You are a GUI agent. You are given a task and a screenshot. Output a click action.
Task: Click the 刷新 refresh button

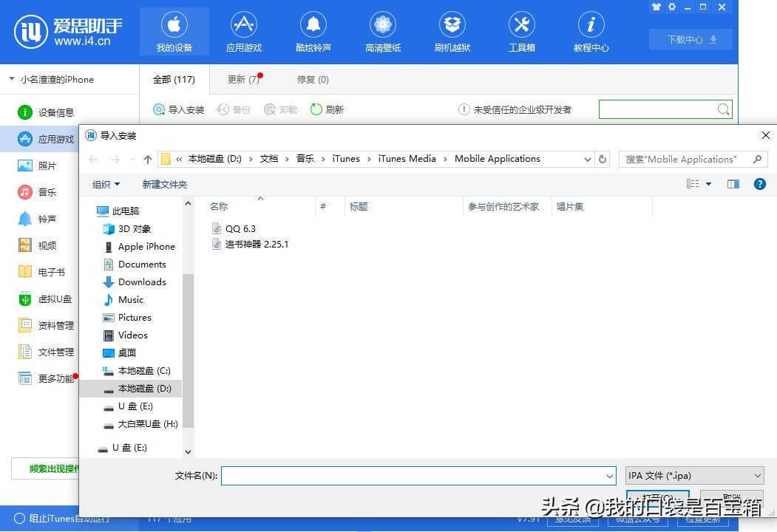[327, 109]
